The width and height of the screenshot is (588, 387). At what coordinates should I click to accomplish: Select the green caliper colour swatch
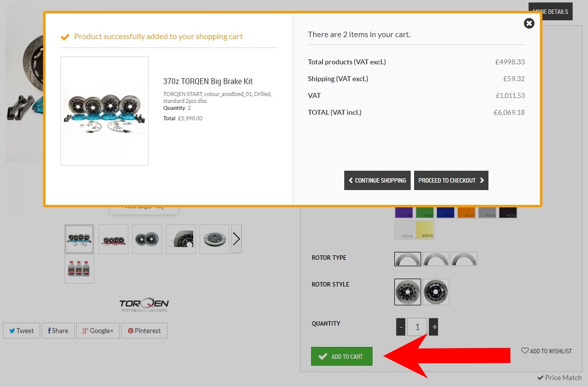point(425,212)
